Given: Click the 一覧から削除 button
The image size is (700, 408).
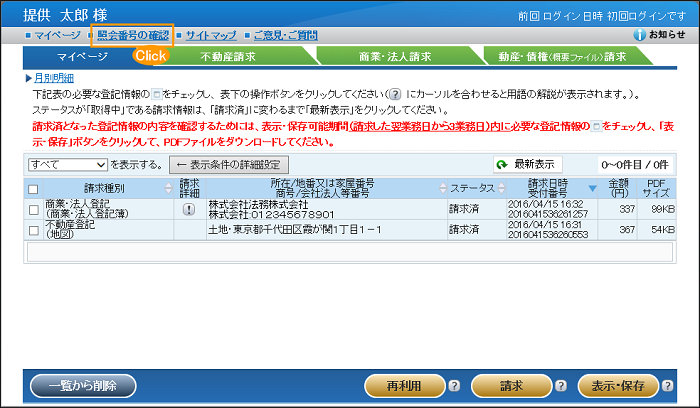Looking at the screenshot, I should click(x=83, y=386).
